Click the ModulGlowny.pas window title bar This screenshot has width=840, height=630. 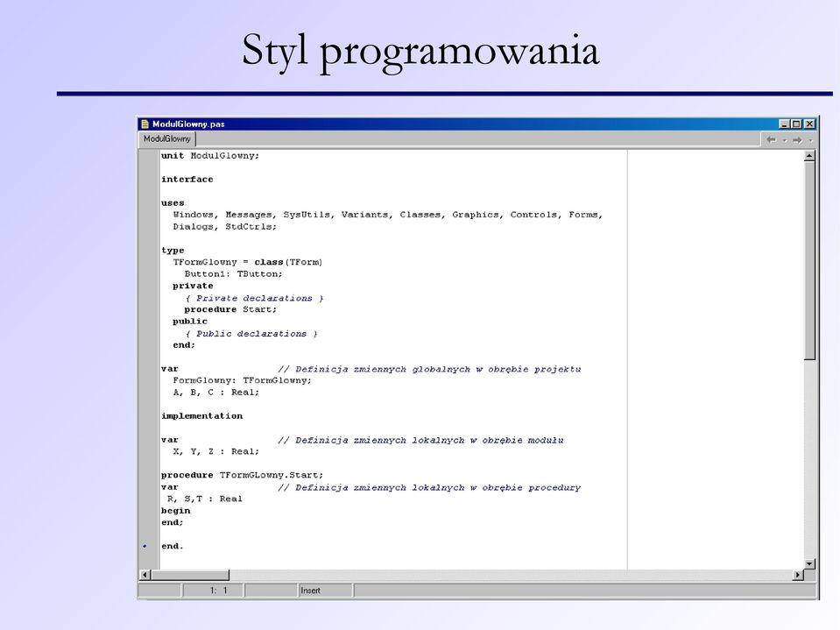(476, 124)
